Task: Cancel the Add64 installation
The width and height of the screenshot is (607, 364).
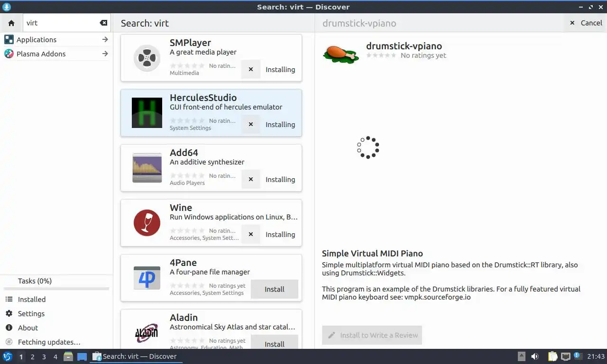Action: tap(251, 179)
